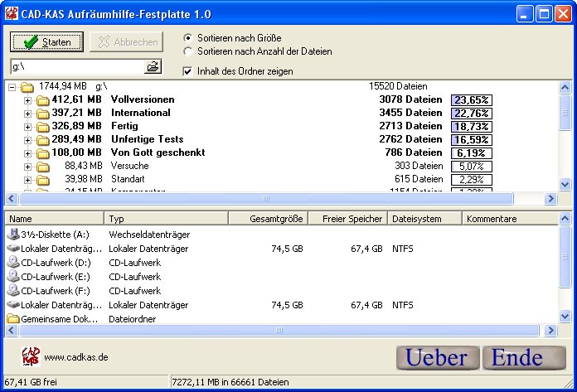Image resolution: width=577 pixels, height=392 pixels.
Task: Click the CD-Laufwerk (F:) disc icon
Action: tap(13, 291)
